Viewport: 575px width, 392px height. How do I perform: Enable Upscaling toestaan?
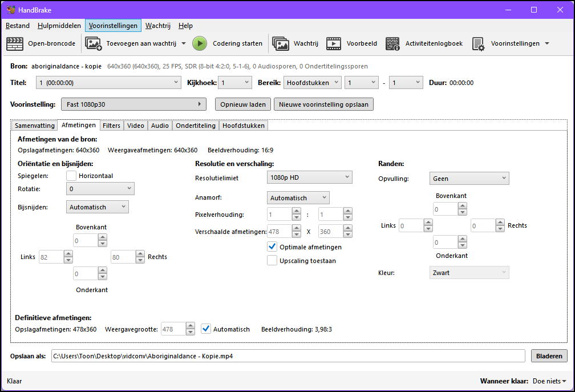[272, 260]
